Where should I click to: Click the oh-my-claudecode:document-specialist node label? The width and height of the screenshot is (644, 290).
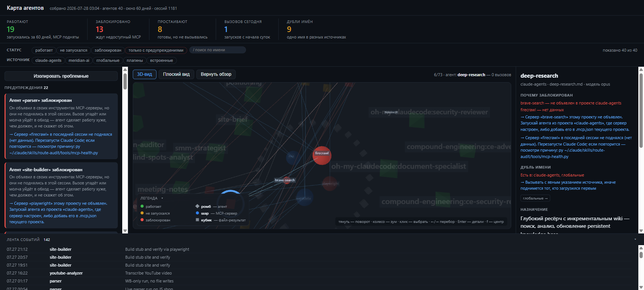click(x=398, y=166)
